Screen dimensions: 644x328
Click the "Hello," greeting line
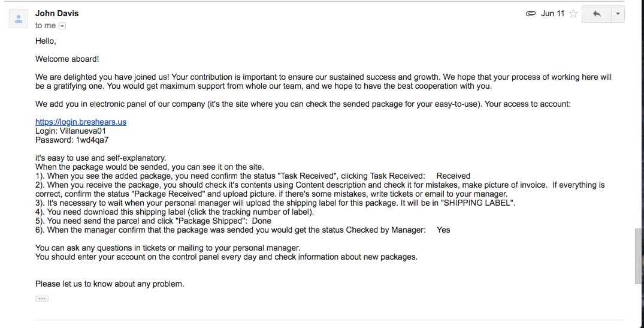46,41
